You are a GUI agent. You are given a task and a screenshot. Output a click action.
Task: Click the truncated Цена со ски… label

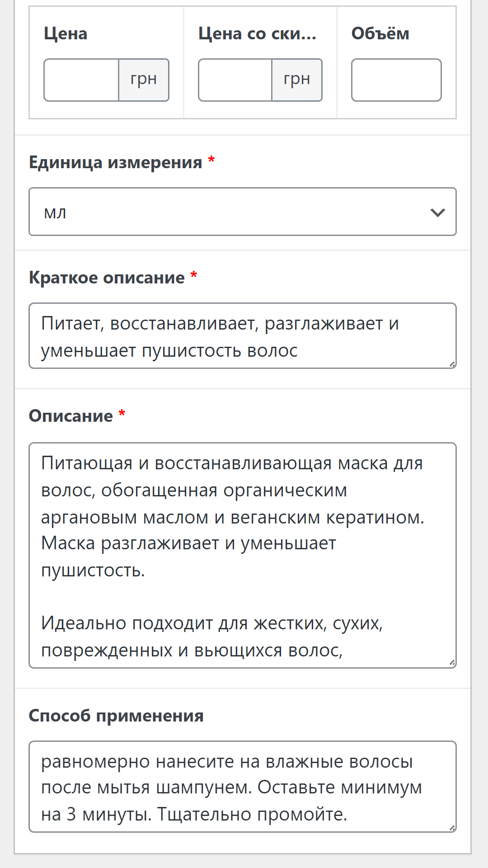pos(257,34)
